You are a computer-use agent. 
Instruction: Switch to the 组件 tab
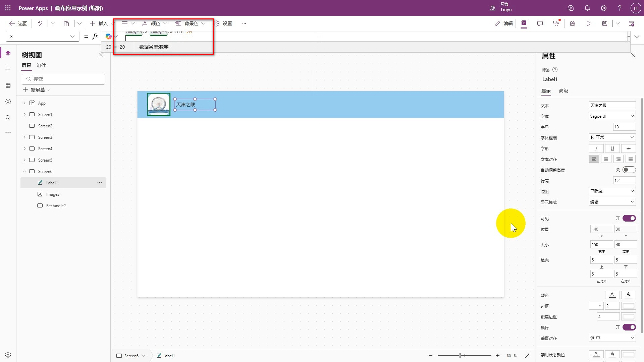41,65
